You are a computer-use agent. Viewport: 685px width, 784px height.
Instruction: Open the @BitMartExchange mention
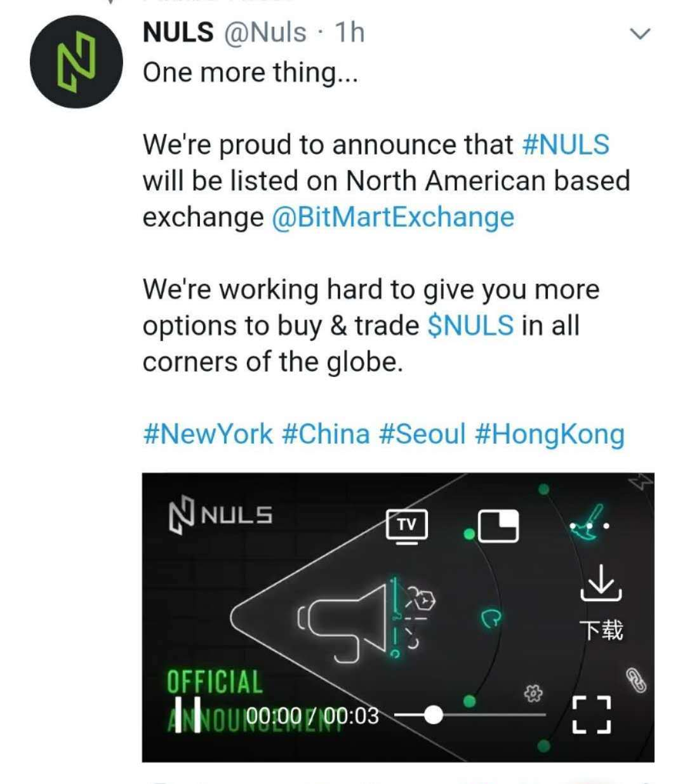392,217
